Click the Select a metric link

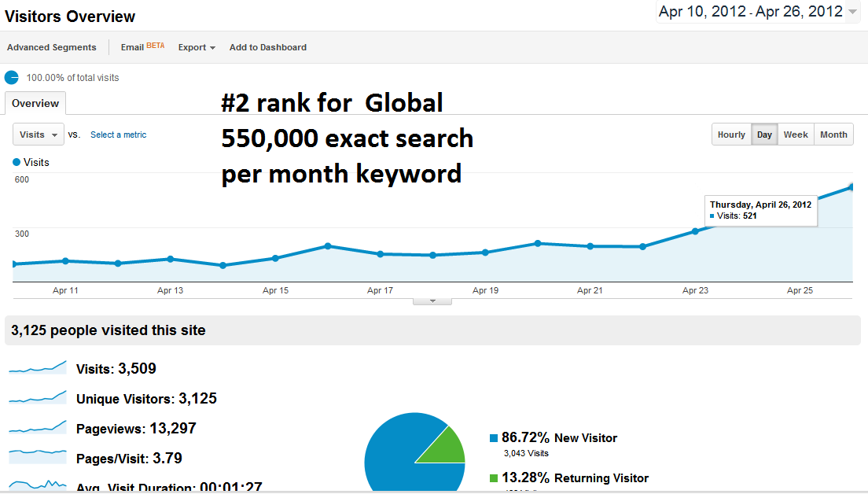(119, 135)
